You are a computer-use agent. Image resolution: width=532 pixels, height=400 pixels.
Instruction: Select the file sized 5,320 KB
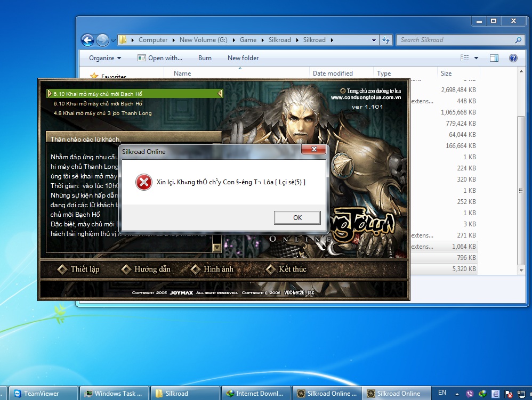click(x=464, y=269)
